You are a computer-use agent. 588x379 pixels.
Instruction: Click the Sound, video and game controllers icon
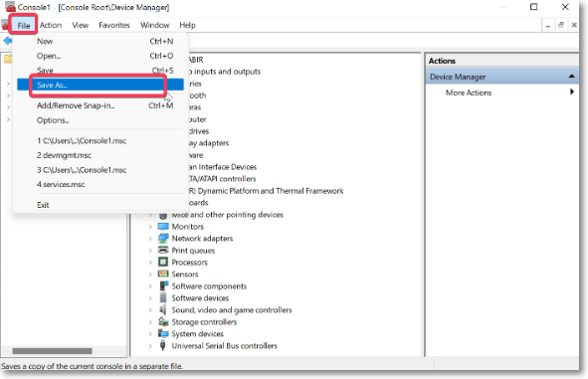[163, 309]
